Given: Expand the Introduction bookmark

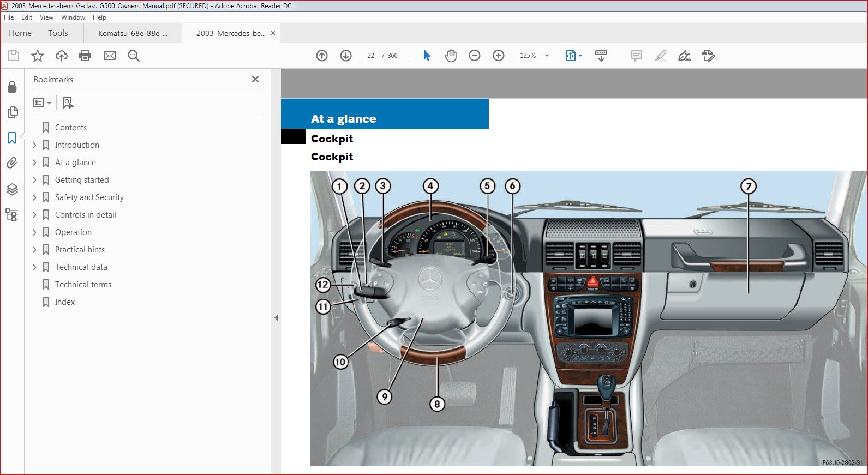Looking at the screenshot, I should (x=34, y=145).
